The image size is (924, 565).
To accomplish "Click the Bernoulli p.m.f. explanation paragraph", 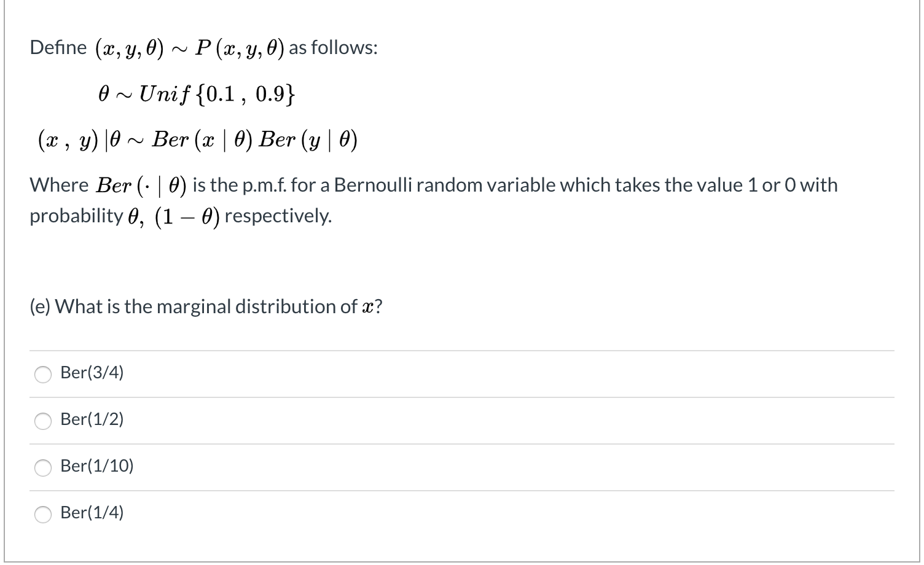I will pyautogui.click(x=430, y=200).
